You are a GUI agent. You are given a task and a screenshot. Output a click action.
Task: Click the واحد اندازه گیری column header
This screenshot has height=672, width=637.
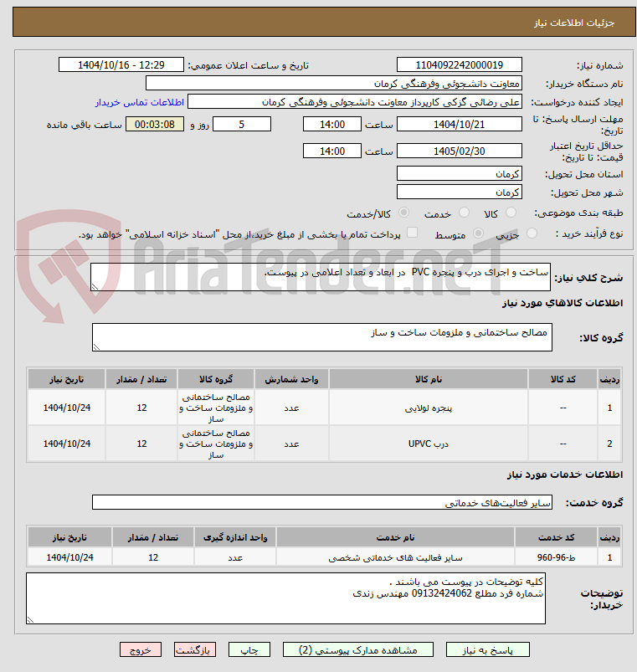tap(235, 537)
